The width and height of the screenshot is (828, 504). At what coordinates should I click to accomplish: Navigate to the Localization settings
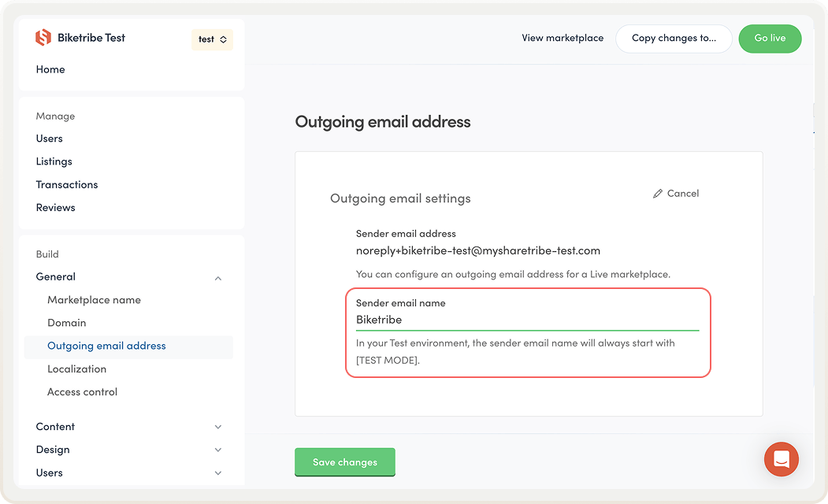click(x=77, y=369)
